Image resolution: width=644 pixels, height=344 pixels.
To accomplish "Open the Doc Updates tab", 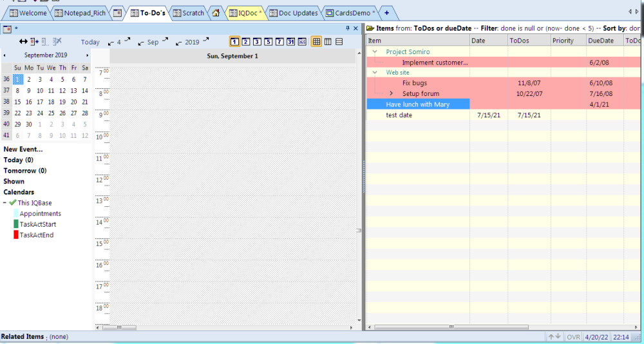I will (x=293, y=13).
